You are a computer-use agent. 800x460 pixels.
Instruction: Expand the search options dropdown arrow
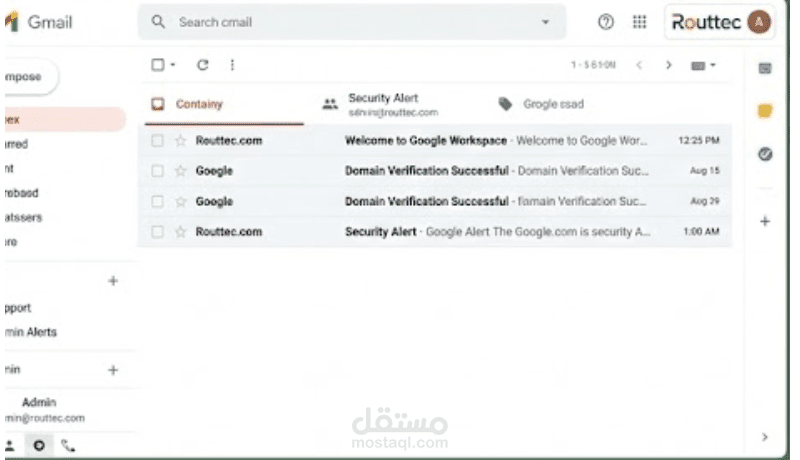545,22
